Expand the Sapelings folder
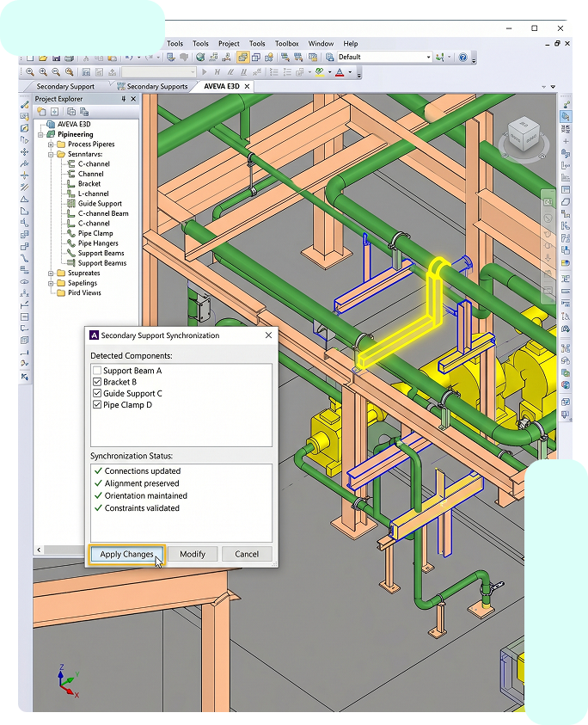Screen dimensions: 588x725 [51, 283]
